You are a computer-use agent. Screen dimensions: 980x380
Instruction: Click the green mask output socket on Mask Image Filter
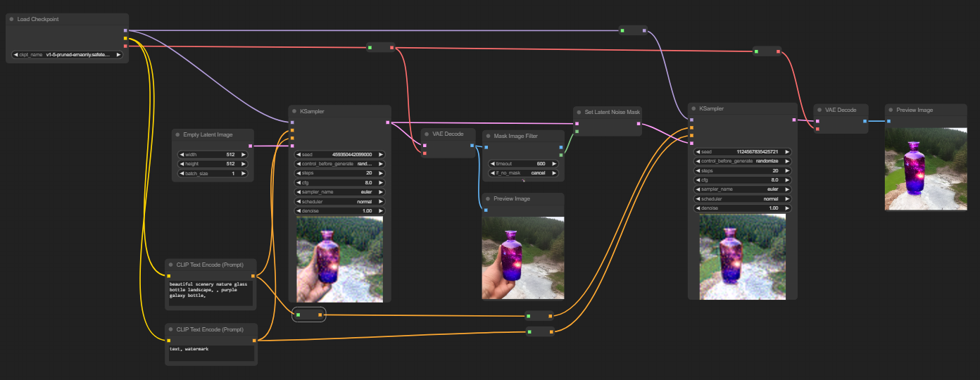[560, 155]
